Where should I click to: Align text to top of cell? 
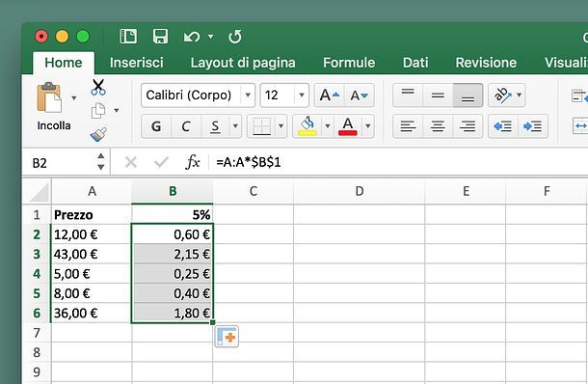click(x=408, y=96)
